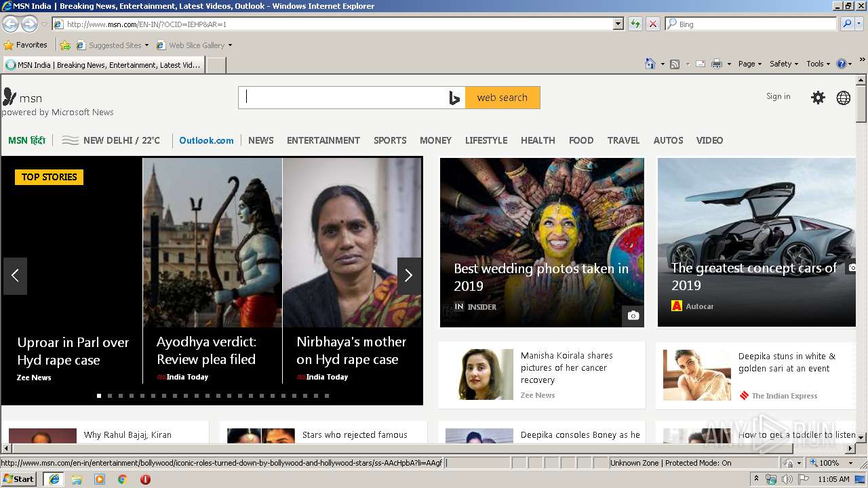Screen dimensions: 868x488
Task: Click in the MSN search text field
Action: [342, 98]
